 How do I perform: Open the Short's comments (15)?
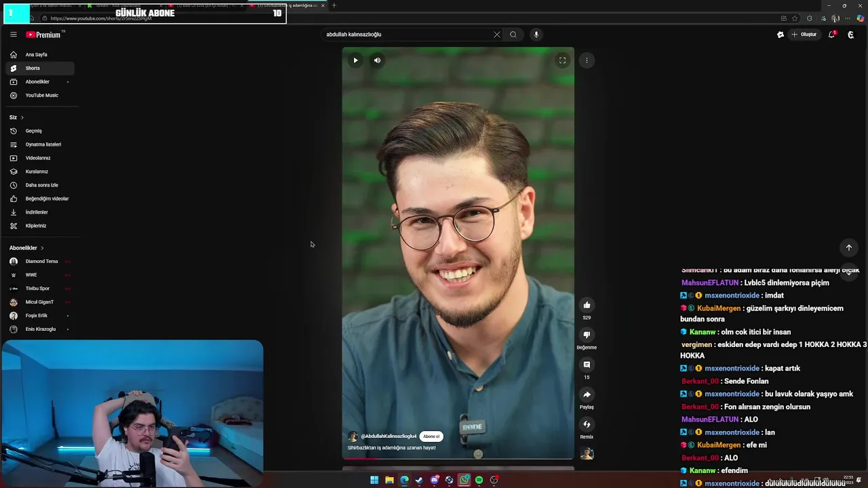point(587,365)
